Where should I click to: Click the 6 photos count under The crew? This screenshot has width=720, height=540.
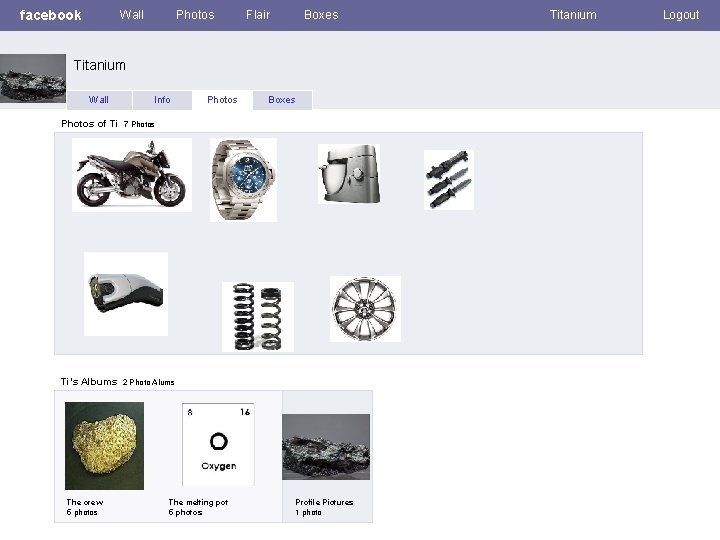[82, 512]
